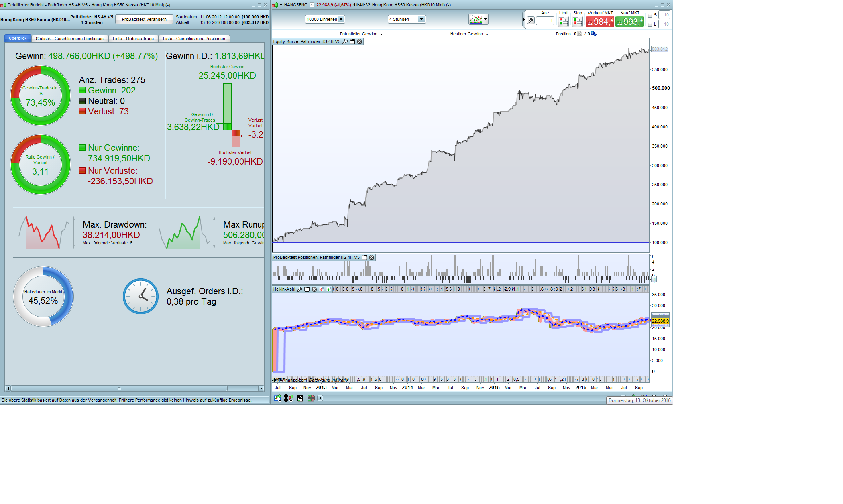Expand the 10000 Einheiten dropdown
Screen dimensions: 843x504
coord(341,19)
